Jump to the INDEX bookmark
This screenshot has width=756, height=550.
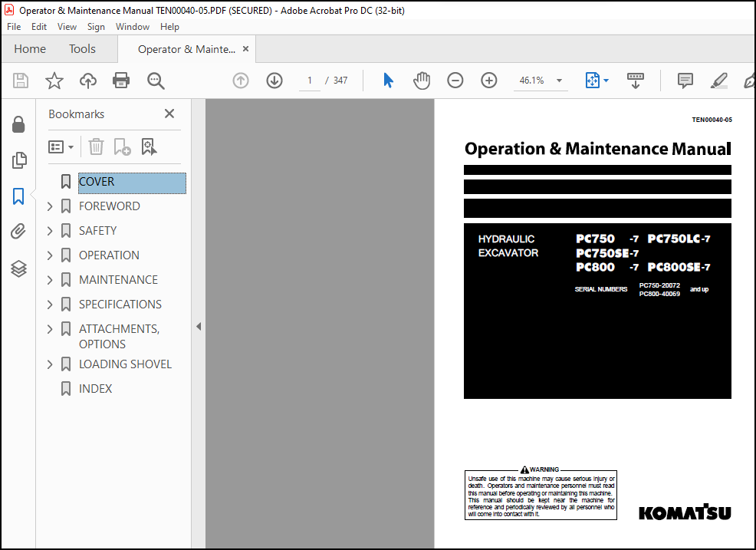click(x=96, y=389)
